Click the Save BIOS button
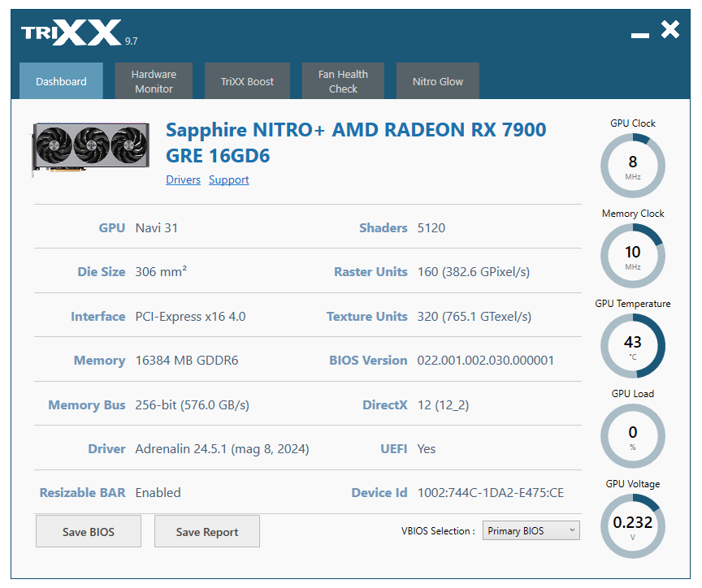This screenshot has height=588, width=702. tap(89, 531)
